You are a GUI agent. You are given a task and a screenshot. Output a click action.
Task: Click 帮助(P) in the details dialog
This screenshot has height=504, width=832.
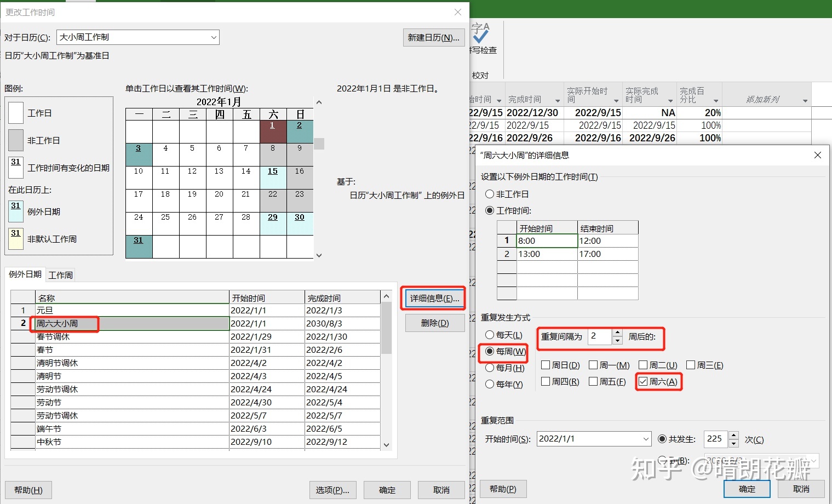pyautogui.click(x=503, y=489)
